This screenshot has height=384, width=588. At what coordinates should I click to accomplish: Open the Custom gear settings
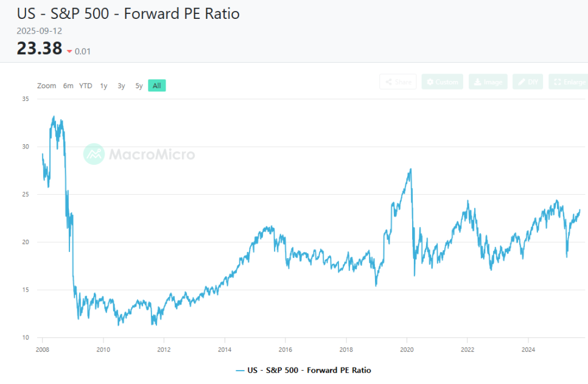point(442,82)
